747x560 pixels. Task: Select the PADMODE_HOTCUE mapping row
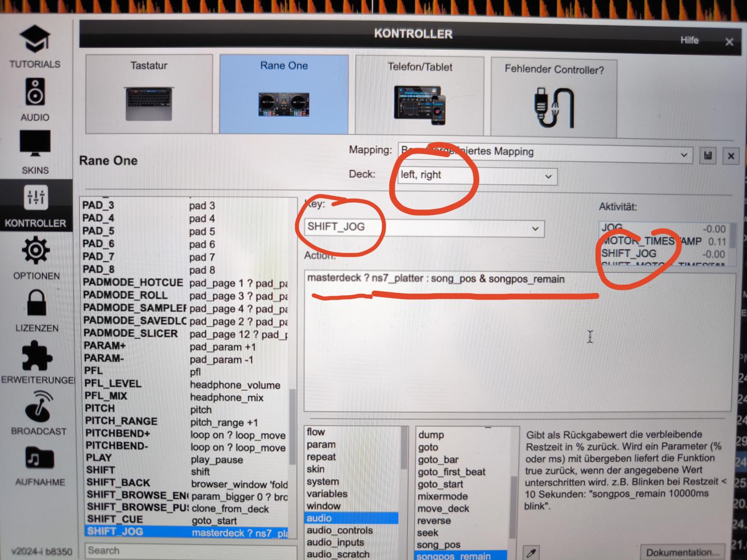[x=185, y=283]
